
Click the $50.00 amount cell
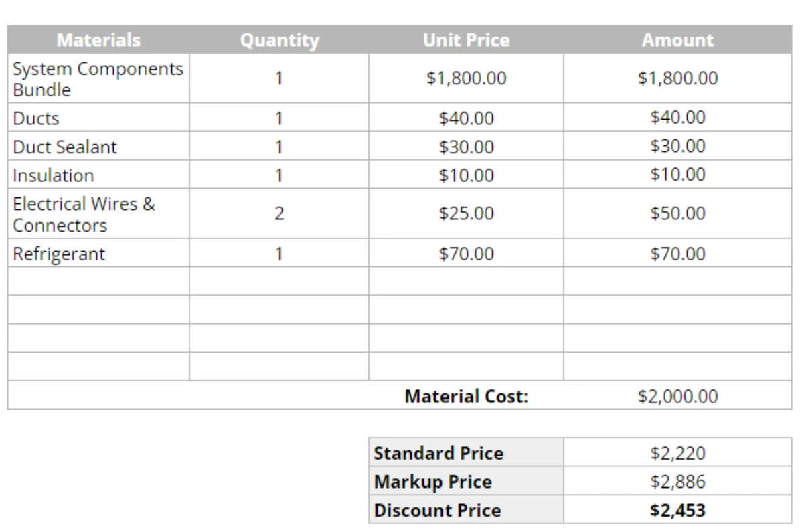[x=677, y=214]
